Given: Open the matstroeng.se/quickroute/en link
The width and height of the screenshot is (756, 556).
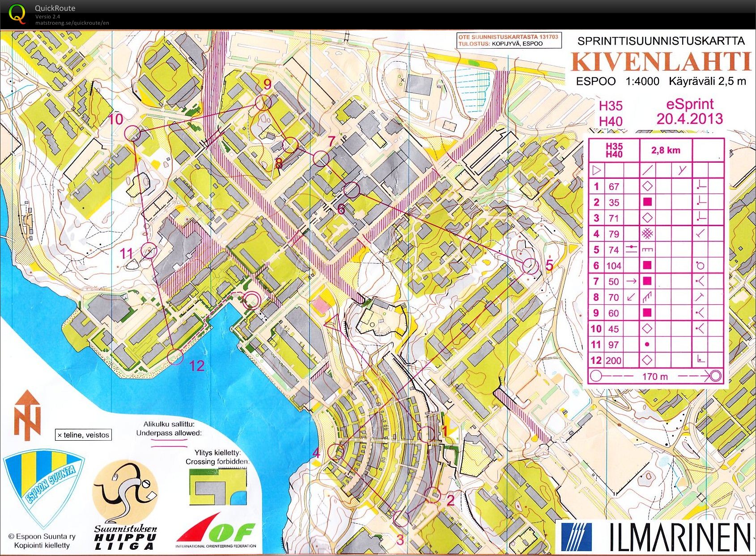Looking at the screenshot, I should click(72, 23).
